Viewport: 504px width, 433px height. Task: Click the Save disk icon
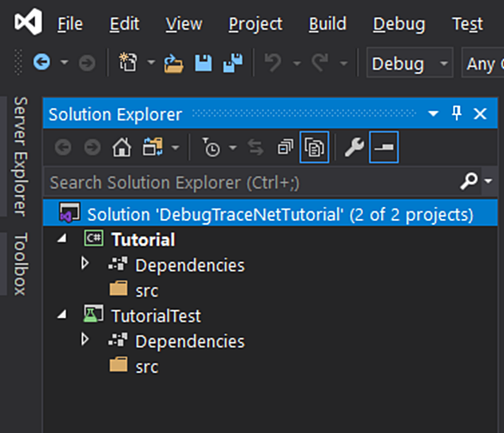coord(204,63)
